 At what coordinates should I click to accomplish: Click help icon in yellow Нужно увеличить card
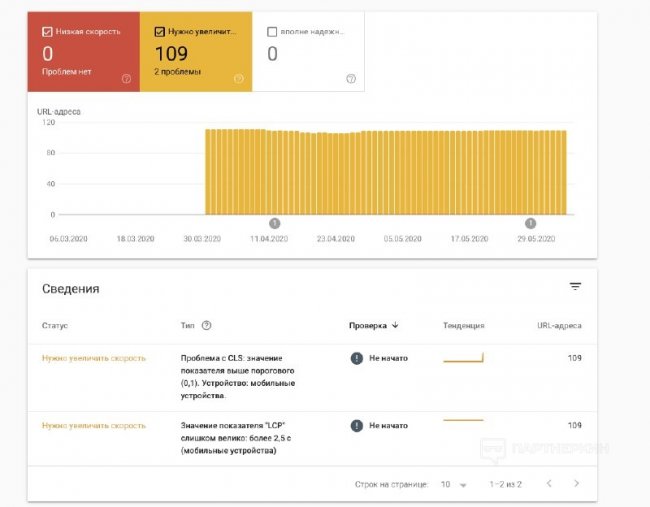[x=238, y=79]
